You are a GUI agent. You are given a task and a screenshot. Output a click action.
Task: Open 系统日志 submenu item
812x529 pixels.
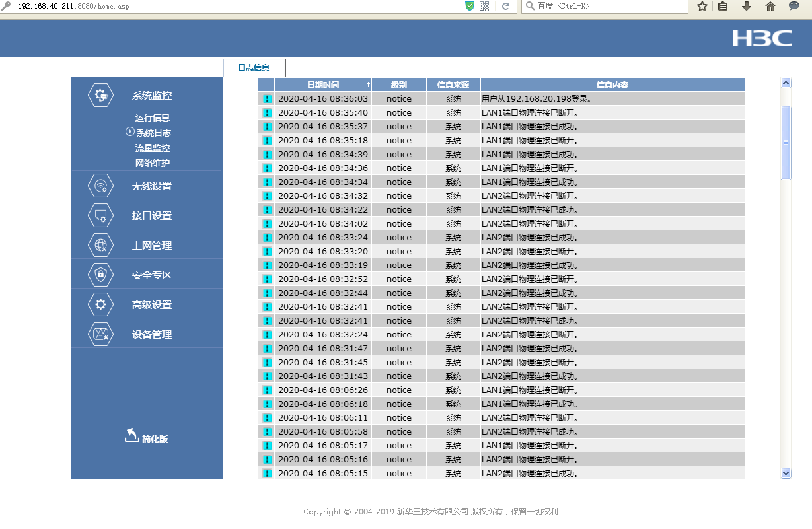coord(154,133)
